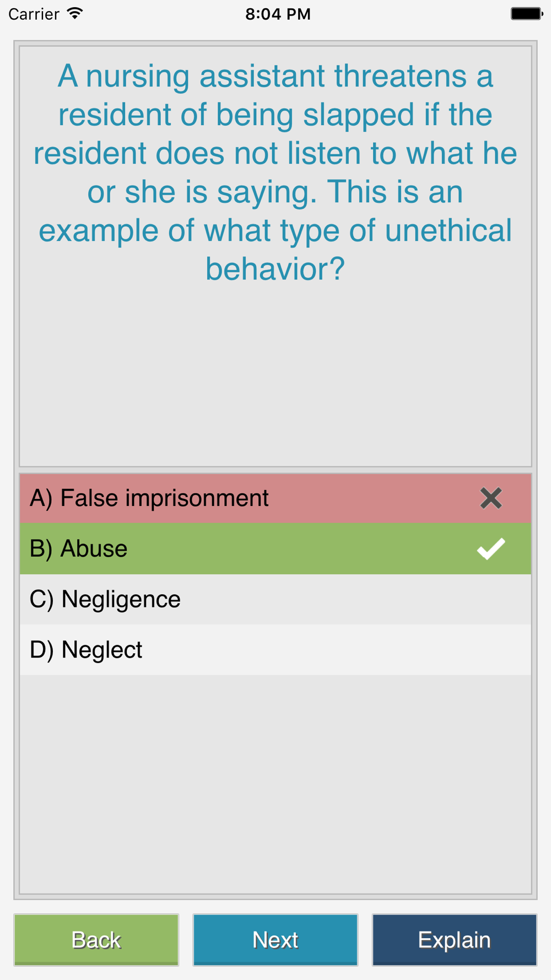This screenshot has height=980, width=551.
Task: Tap the battery icon in status bar
Action: click(x=526, y=13)
